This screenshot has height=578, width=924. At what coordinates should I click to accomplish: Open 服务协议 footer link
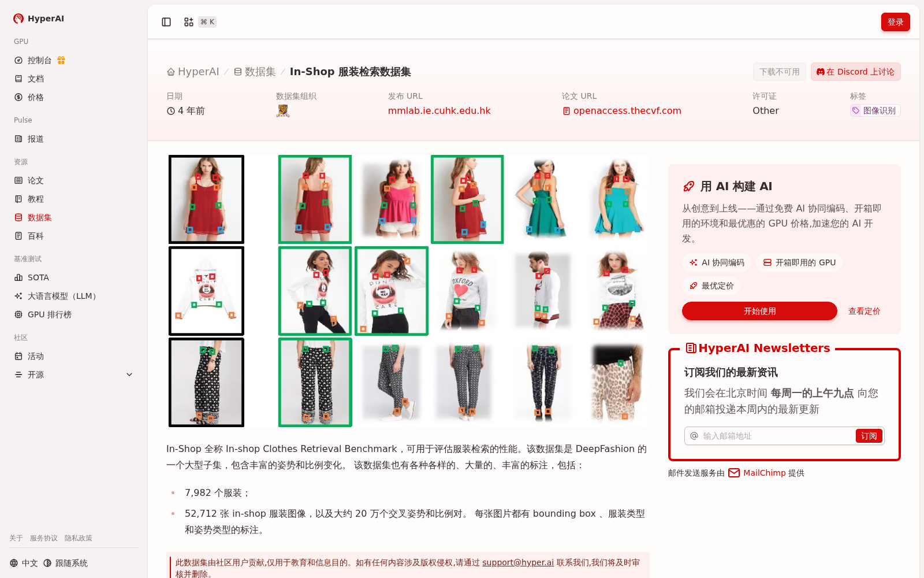tap(44, 538)
